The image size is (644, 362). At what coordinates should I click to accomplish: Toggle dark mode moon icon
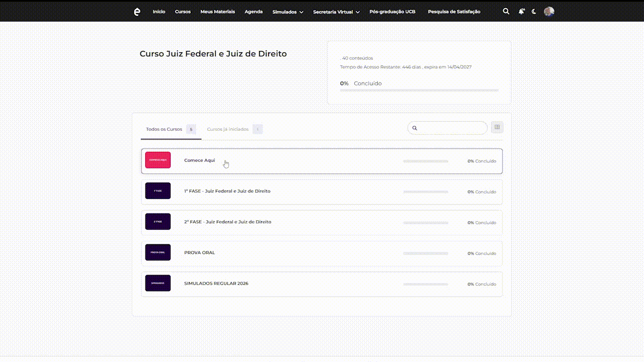534,12
